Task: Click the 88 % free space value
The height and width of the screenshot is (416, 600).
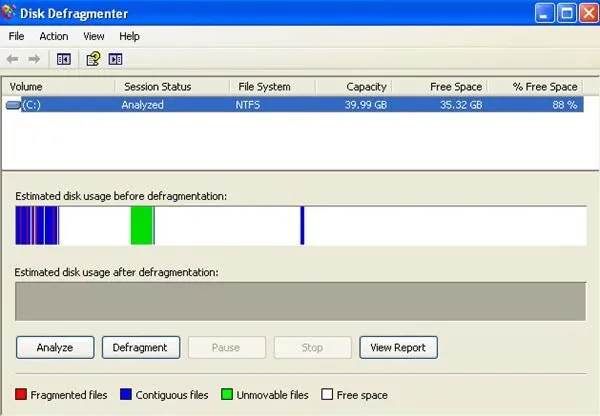Action: click(565, 105)
